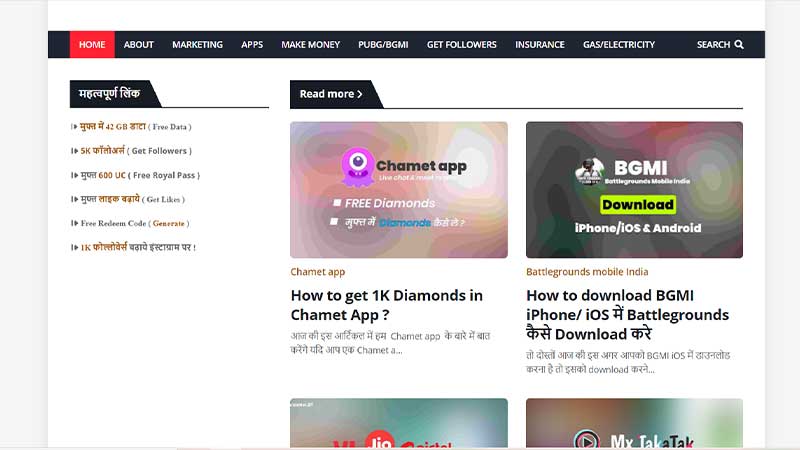800x450 pixels.
Task: Open the 1K followers Instagram link
Action: pos(138,247)
